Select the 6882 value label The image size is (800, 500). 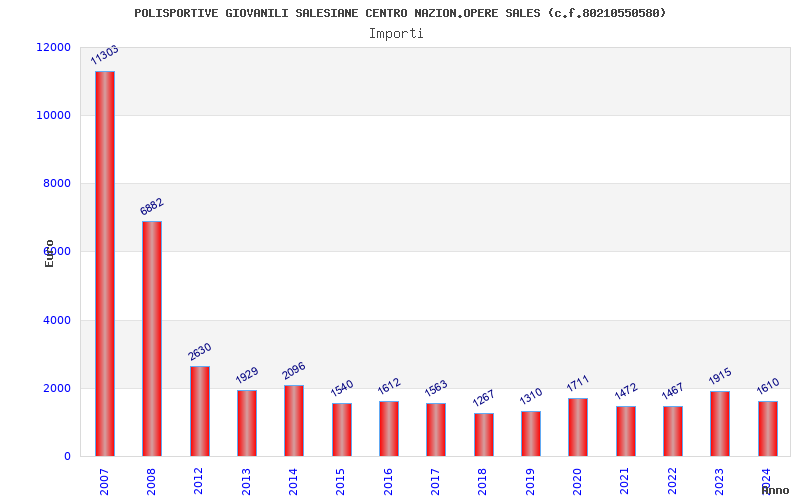[152, 207]
